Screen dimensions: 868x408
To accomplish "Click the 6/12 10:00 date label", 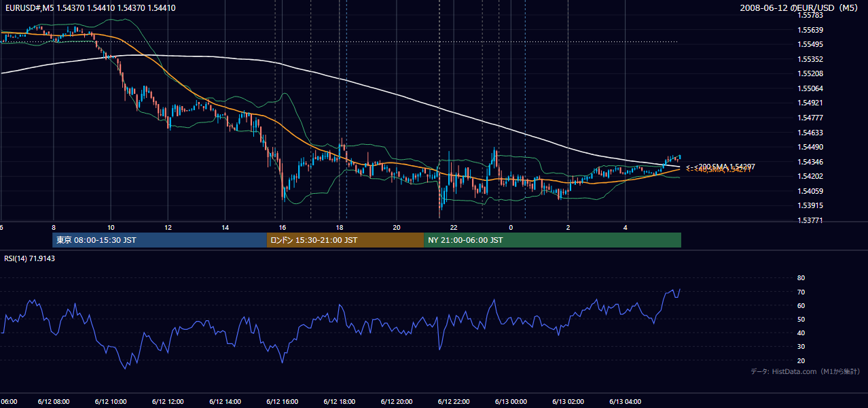I will 110,402.
